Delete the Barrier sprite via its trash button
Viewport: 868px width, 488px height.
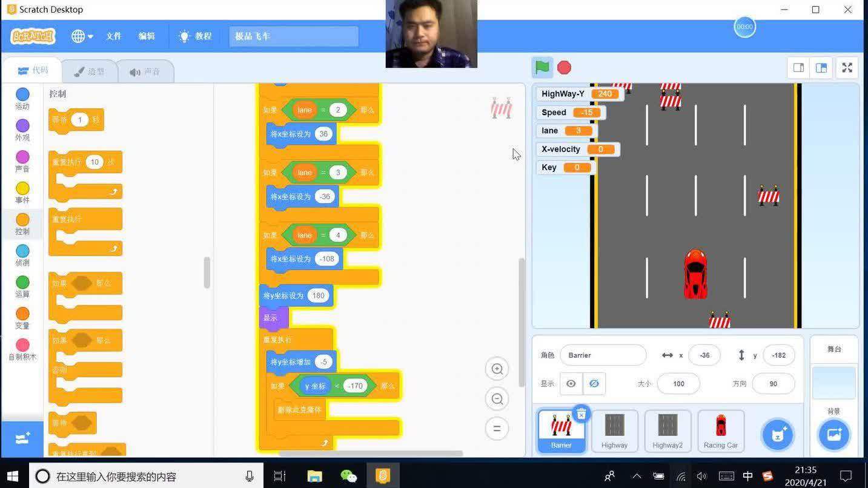click(x=581, y=414)
